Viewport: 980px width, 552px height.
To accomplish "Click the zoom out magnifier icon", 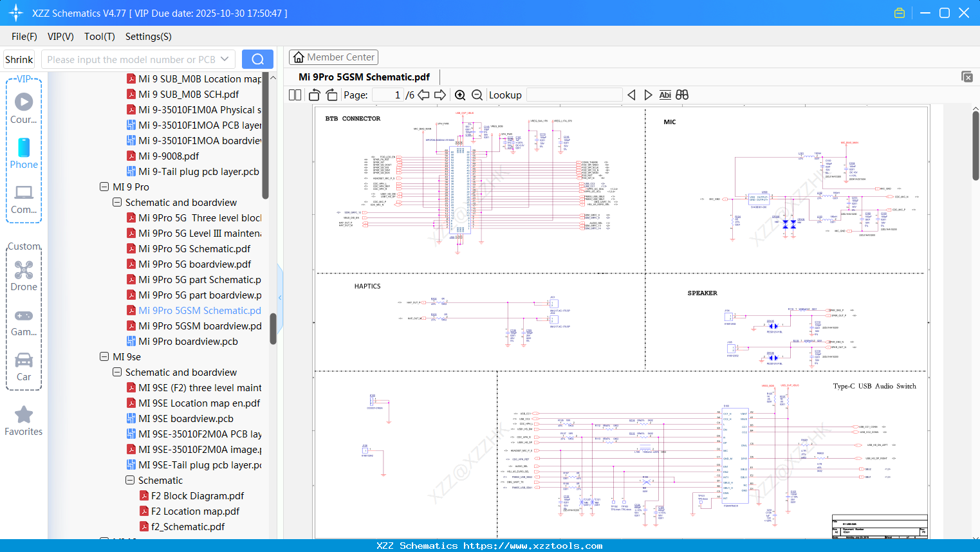I will coord(477,95).
